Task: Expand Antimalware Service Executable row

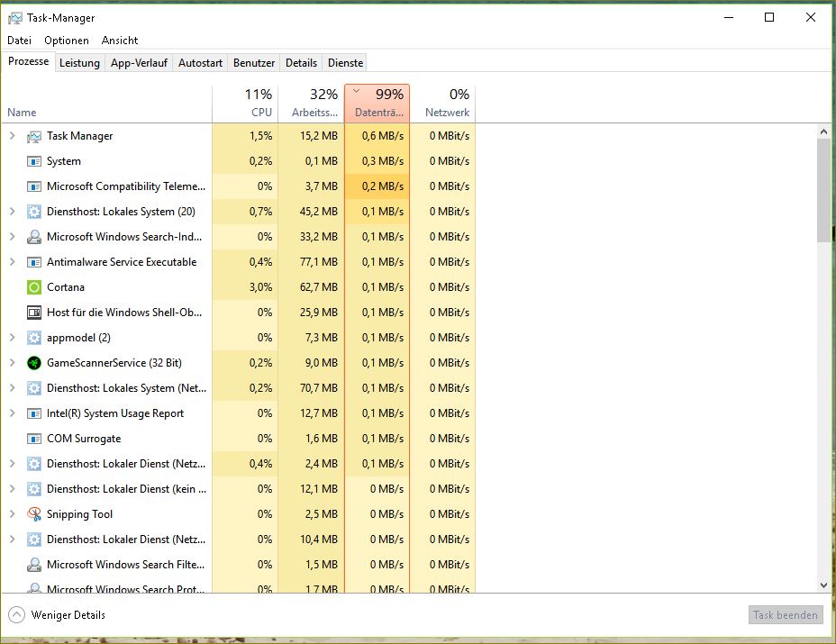Action: (13, 262)
